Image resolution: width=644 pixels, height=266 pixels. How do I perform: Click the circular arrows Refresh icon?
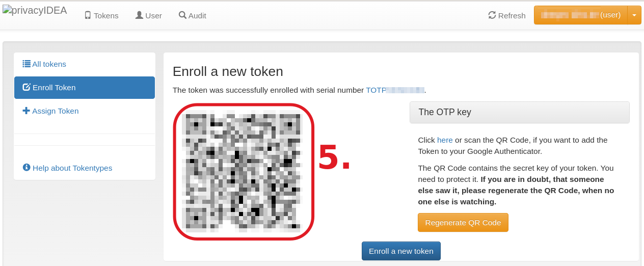pos(492,15)
